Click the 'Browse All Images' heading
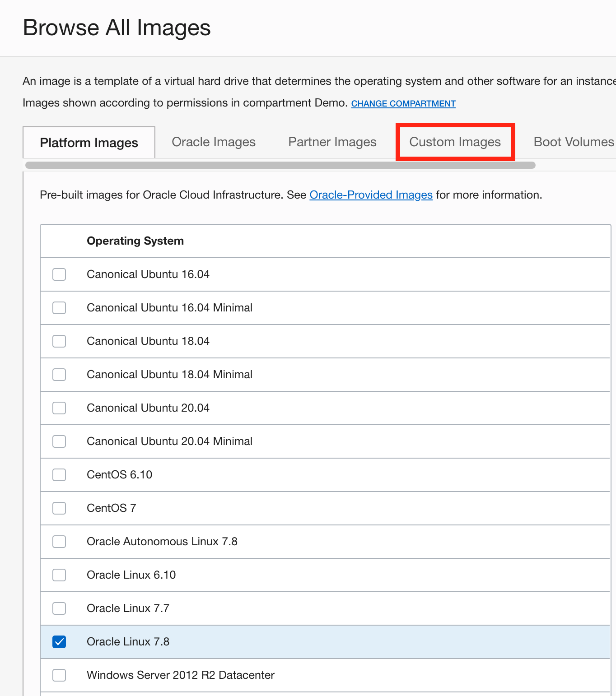 [x=117, y=28]
